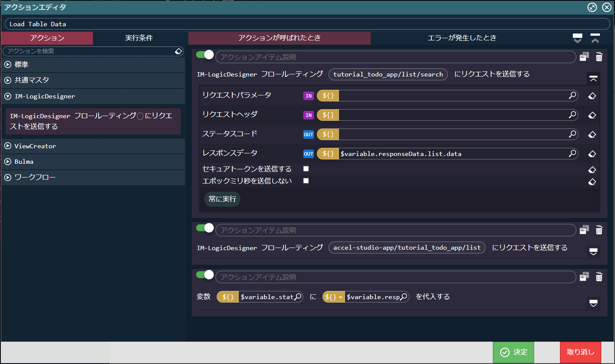This screenshot has height=364, width=615.
Task: Click the $variable.responseData.list.data value field
Action: coord(453,153)
